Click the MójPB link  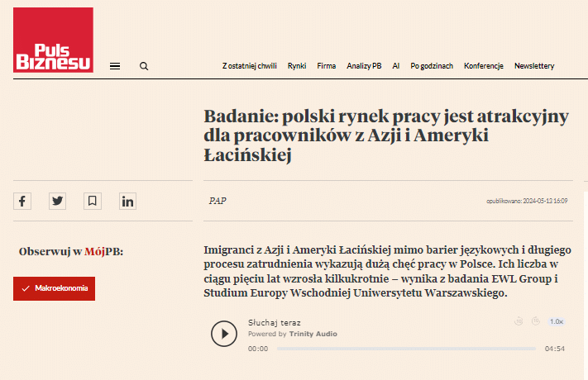[103, 251]
